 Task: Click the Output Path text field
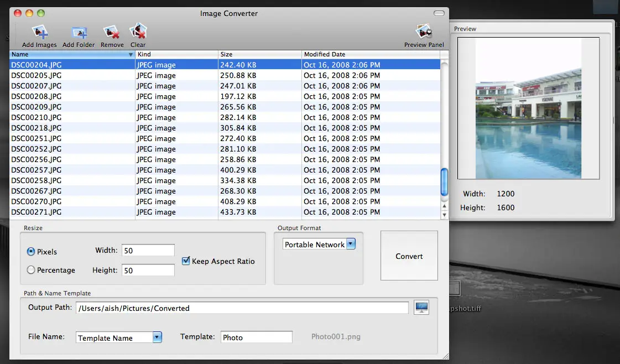242,308
